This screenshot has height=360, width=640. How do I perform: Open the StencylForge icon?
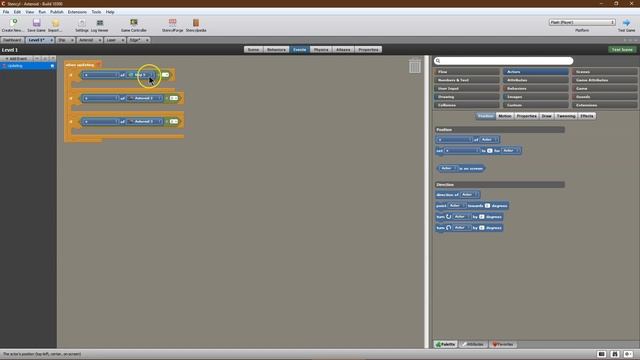(172, 22)
